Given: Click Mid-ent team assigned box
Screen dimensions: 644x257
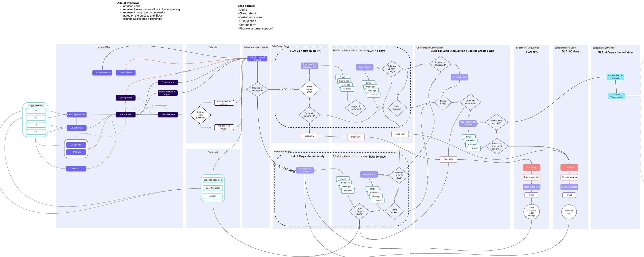Looking at the screenshot, I should [224, 127].
